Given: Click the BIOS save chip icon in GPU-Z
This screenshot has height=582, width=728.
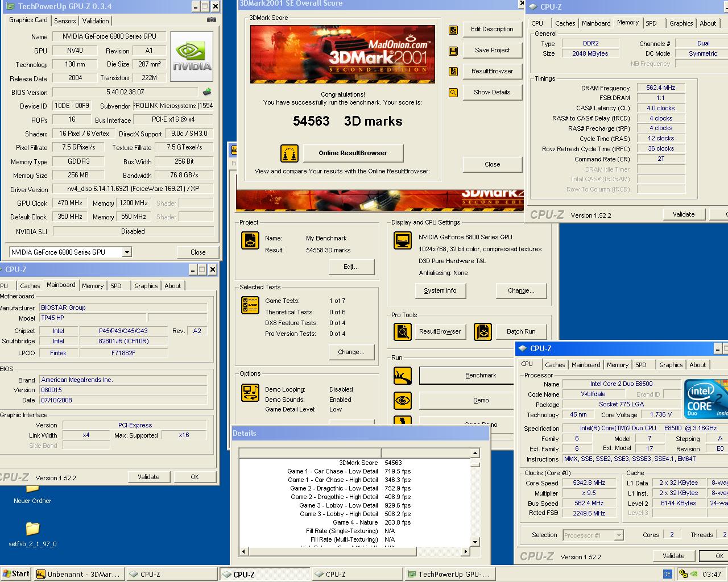Looking at the screenshot, I should coord(207,92).
